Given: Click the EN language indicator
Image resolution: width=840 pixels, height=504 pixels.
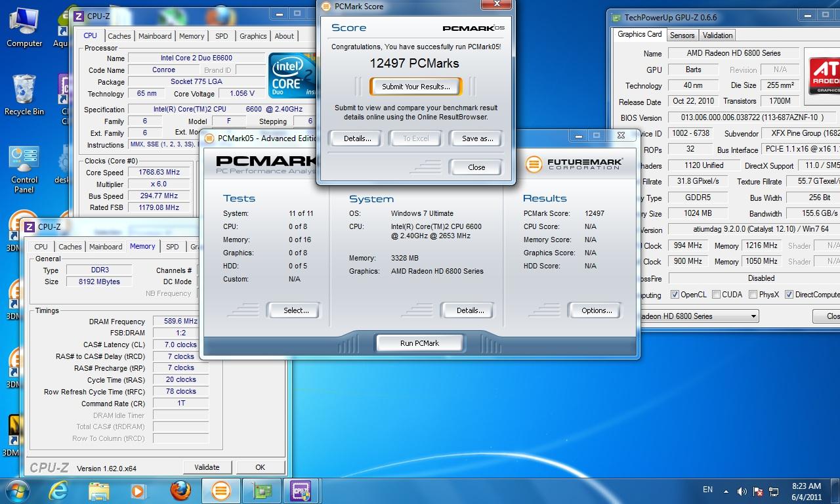Looking at the screenshot, I should [x=707, y=490].
